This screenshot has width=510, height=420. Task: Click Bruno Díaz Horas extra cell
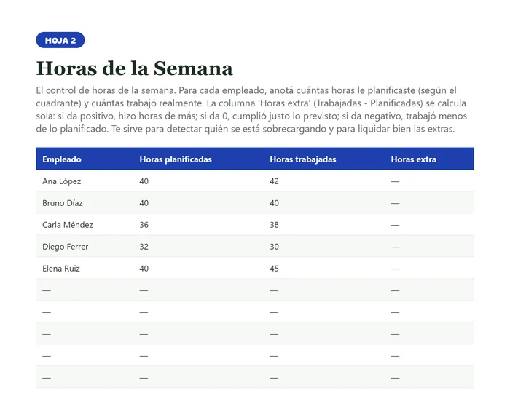(x=395, y=203)
